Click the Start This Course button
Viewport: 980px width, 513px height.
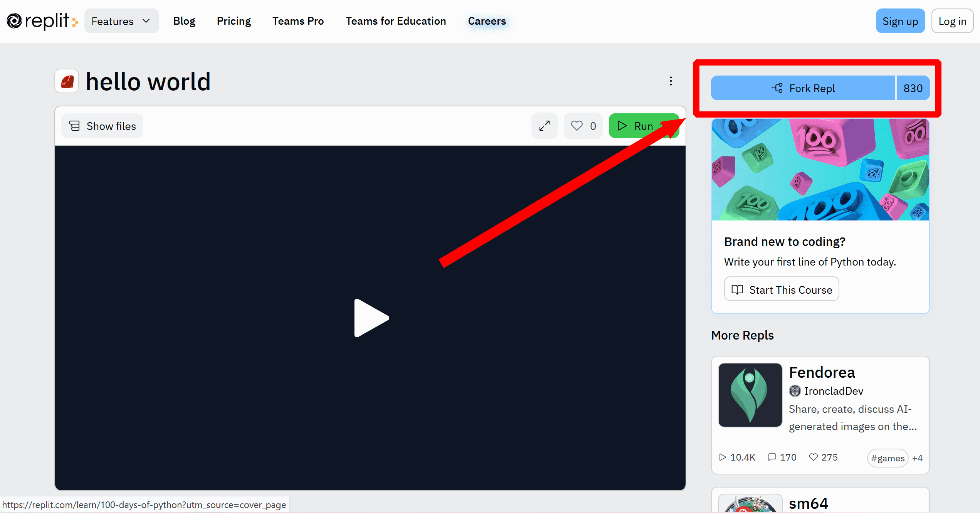pos(782,289)
